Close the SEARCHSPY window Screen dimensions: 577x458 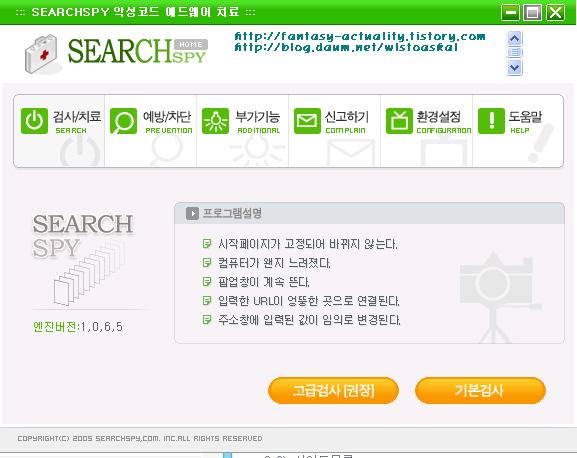(555, 12)
